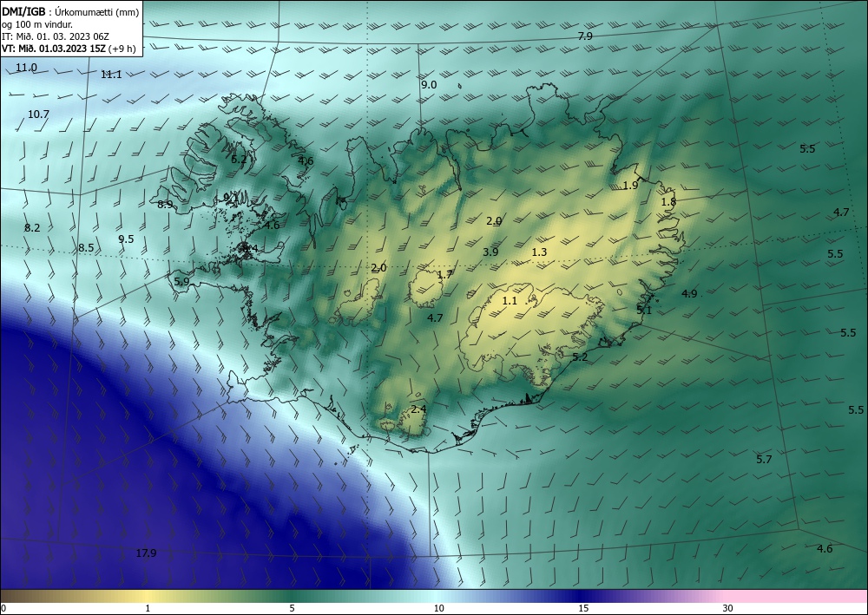Select the 9.0 value label
The width and height of the screenshot is (868, 615).
pos(429,85)
